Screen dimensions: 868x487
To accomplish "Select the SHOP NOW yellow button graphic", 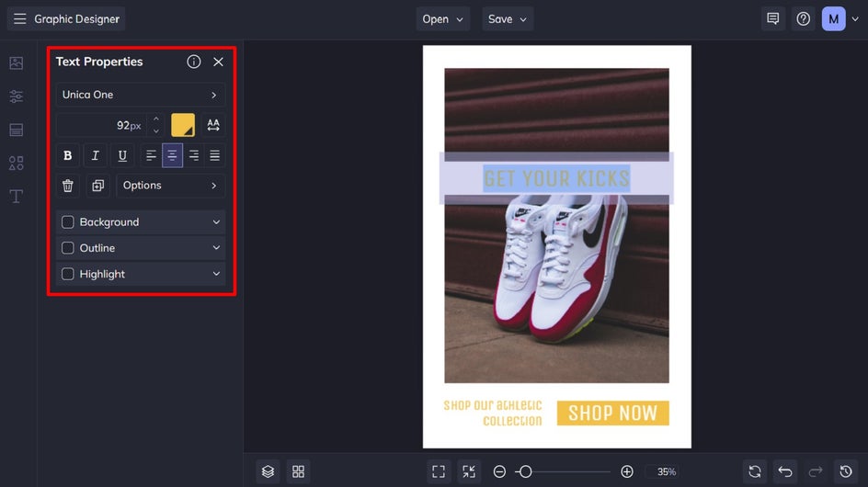I will (612, 413).
